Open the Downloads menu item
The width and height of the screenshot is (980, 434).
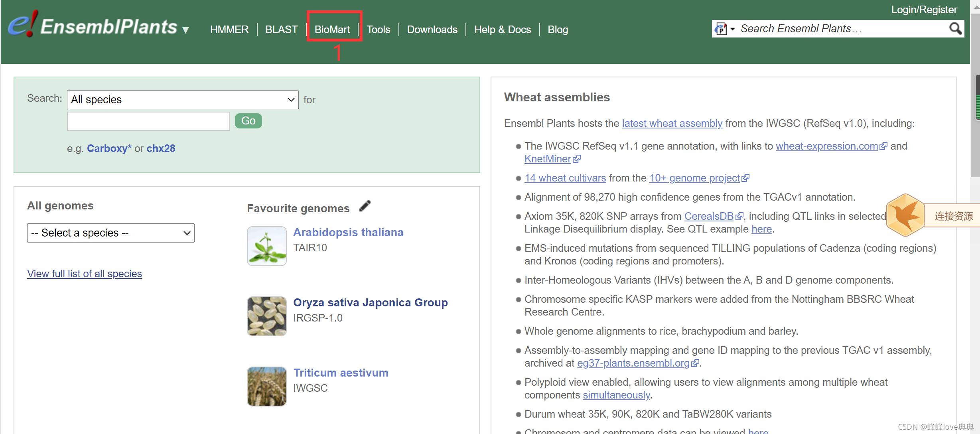432,30
